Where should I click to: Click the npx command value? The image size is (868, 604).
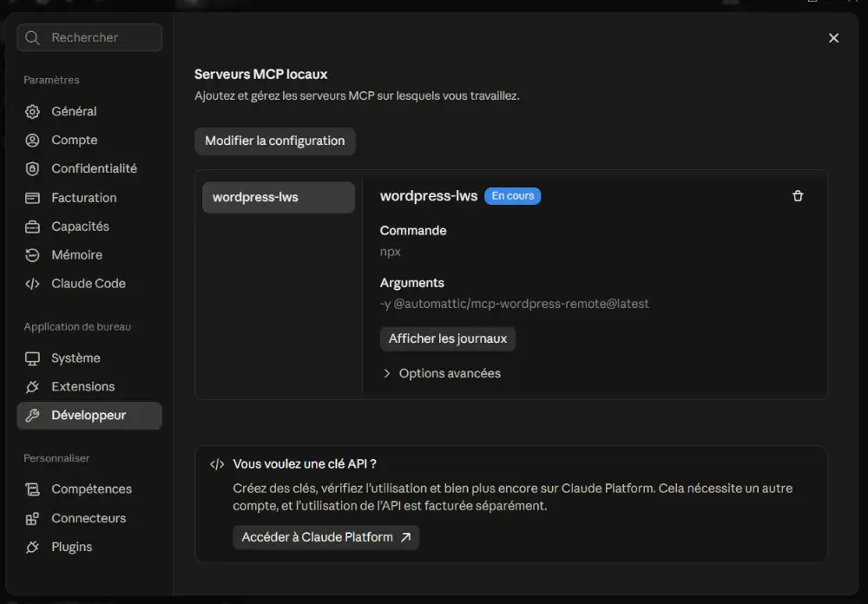[x=391, y=252]
